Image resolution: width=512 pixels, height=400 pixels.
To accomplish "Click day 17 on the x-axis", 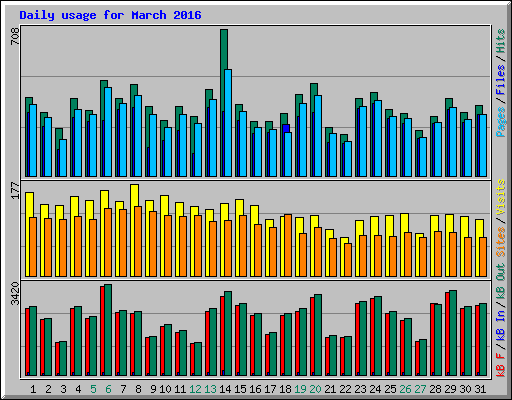I will tap(270, 389).
